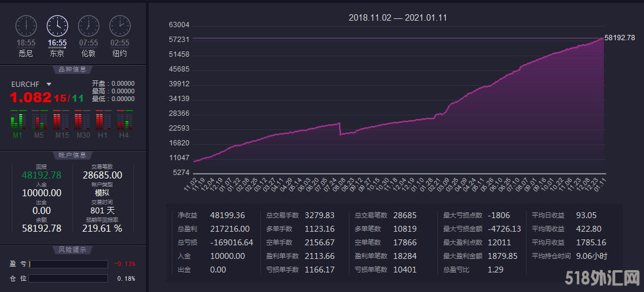This screenshot has height=292, width=644.
Task: Select the New York (纽约) clock icon
Action: point(120,27)
